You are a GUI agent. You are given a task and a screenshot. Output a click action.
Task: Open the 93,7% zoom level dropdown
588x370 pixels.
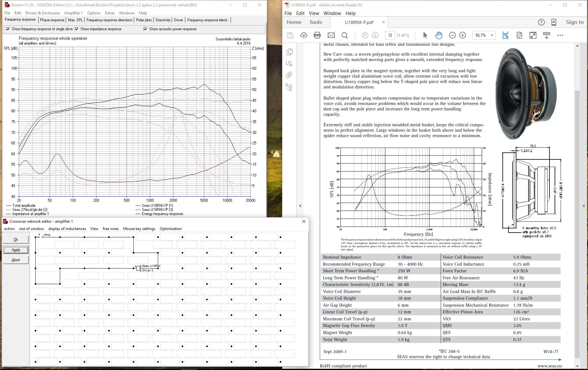(x=492, y=35)
